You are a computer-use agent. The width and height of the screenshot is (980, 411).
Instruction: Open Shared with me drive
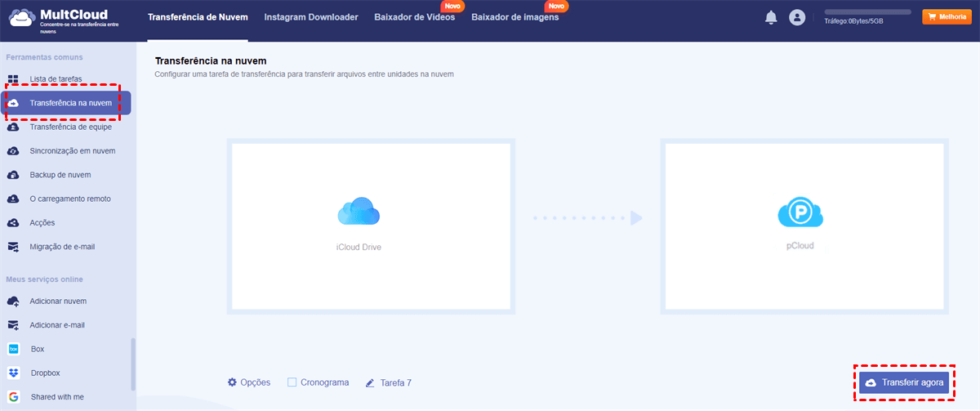pos(57,396)
